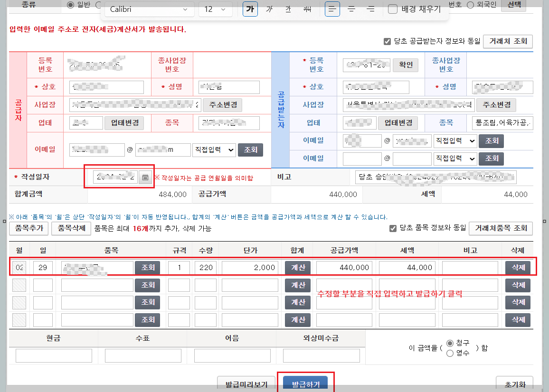The height and width of the screenshot is (392, 549).
Task: Apply italic formatting icon
Action: (269, 9)
